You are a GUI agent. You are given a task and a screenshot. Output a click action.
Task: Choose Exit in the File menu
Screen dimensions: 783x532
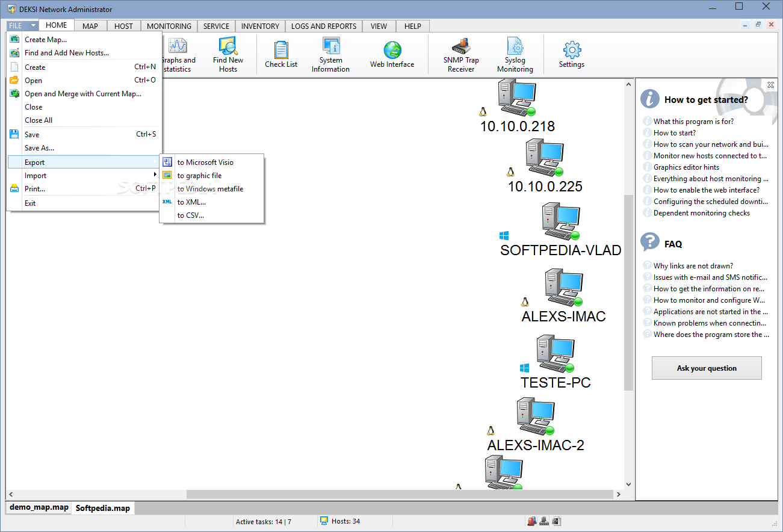[x=84, y=203]
